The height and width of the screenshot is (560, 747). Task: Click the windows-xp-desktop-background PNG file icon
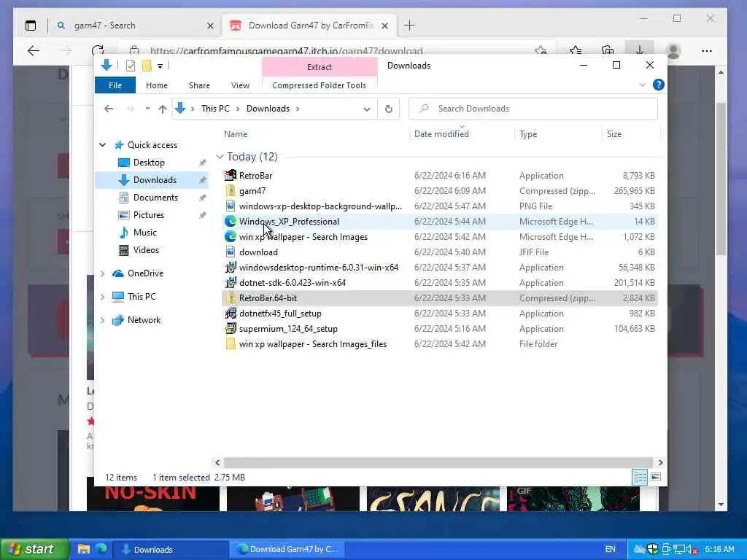click(231, 206)
